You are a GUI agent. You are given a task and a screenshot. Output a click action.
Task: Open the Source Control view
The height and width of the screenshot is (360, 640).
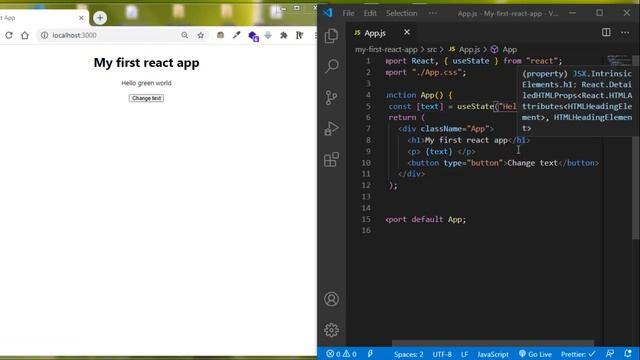(331, 97)
